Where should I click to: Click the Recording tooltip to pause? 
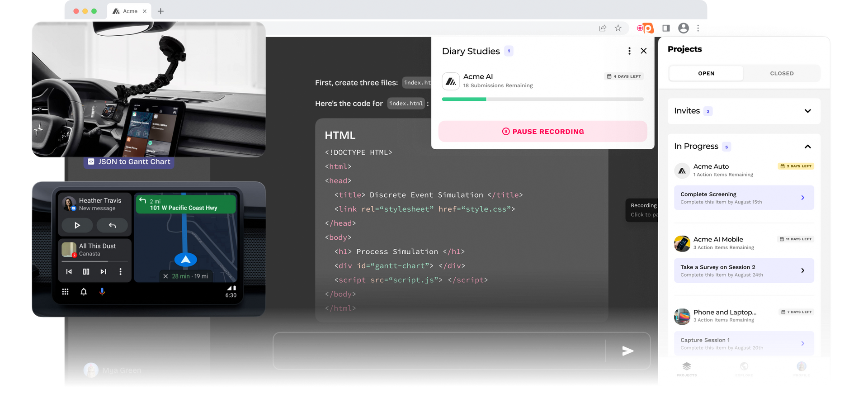[642, 210]
